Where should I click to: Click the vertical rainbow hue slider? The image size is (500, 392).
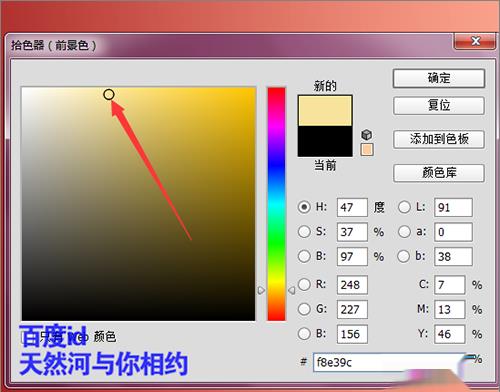276,204
